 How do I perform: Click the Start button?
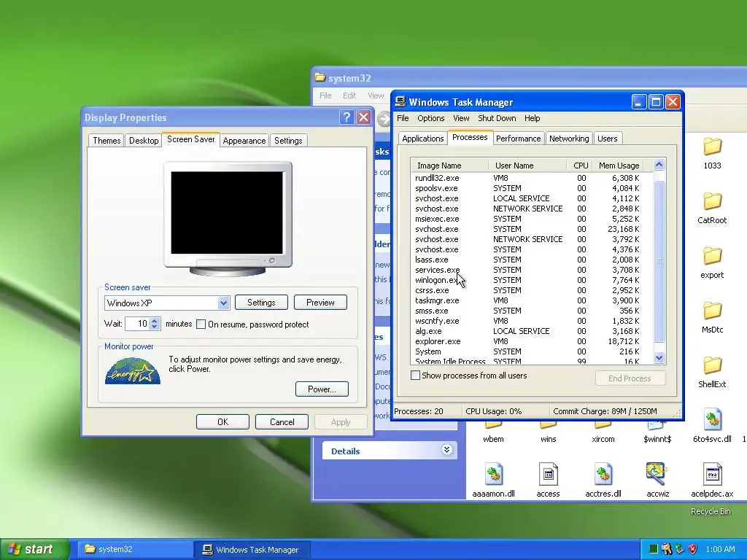tap(34, 549)
